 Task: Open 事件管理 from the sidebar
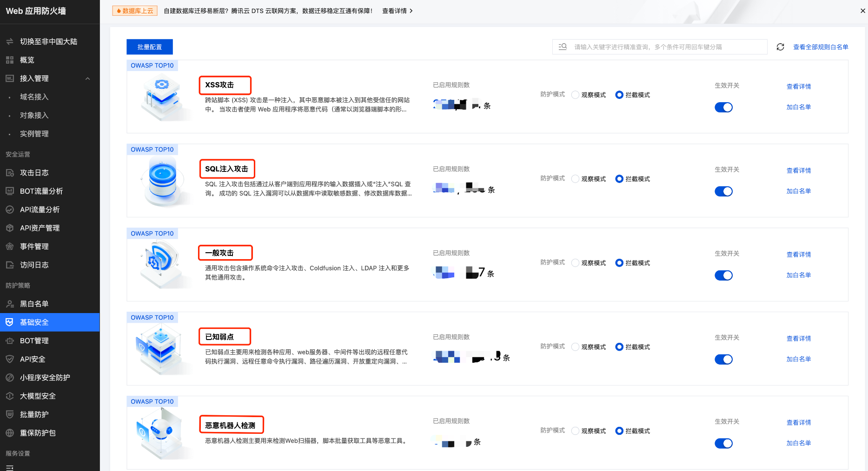pos(33,246)
